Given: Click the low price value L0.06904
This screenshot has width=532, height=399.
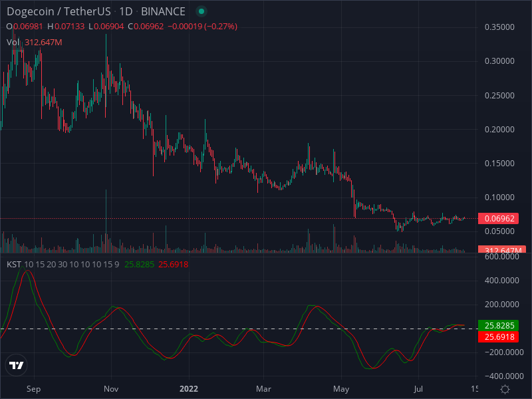Looking at the screenshot, I should (106, 27).
